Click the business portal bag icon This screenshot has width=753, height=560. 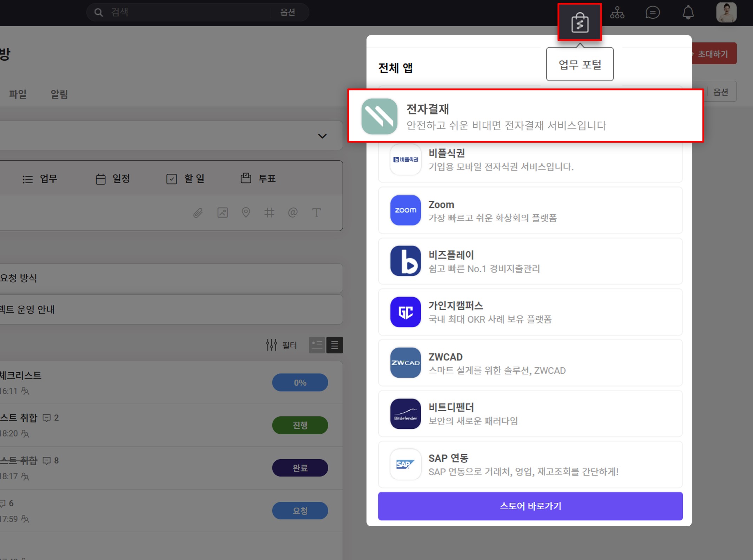580,23
